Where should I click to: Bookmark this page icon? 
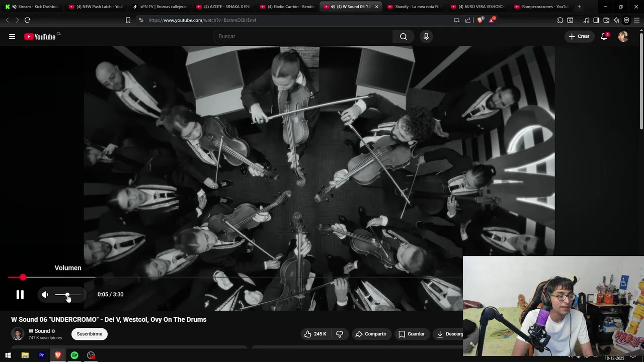128,20
